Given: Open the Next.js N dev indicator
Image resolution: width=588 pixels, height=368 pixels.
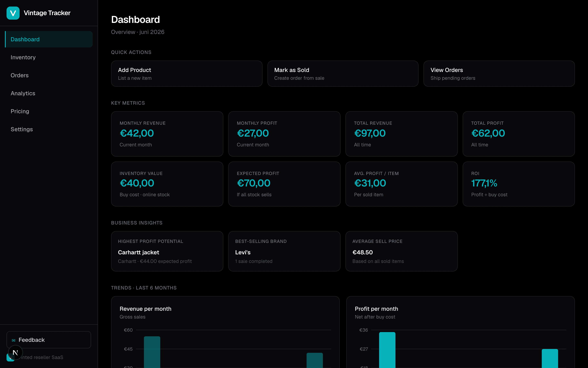Looking at the screenshot, I should click(15, 352).
